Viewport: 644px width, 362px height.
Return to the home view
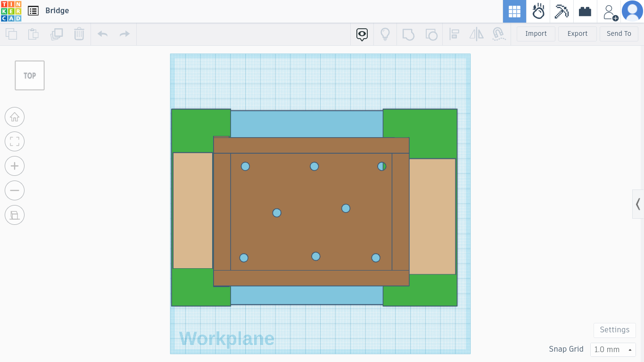(x=15, y=117)
